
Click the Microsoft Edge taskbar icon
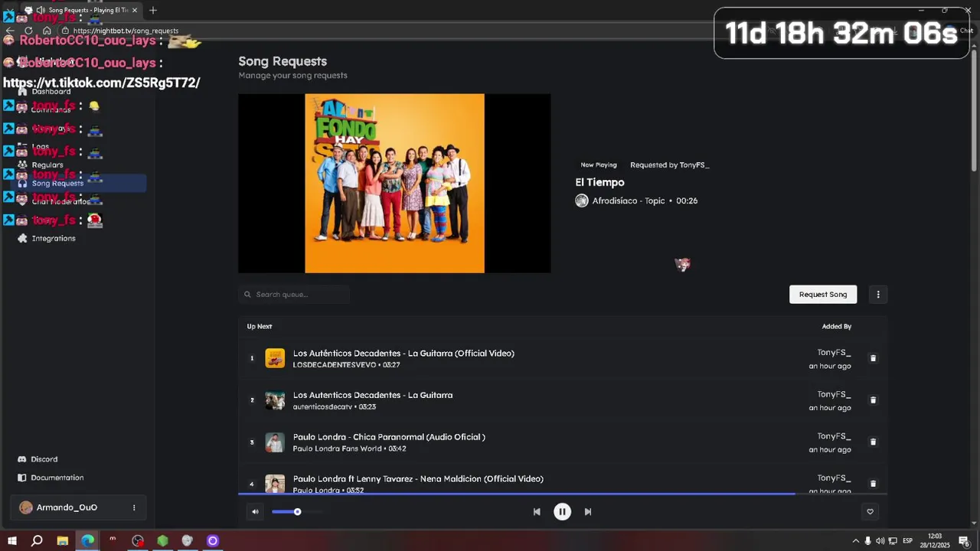tap(88, 541)
